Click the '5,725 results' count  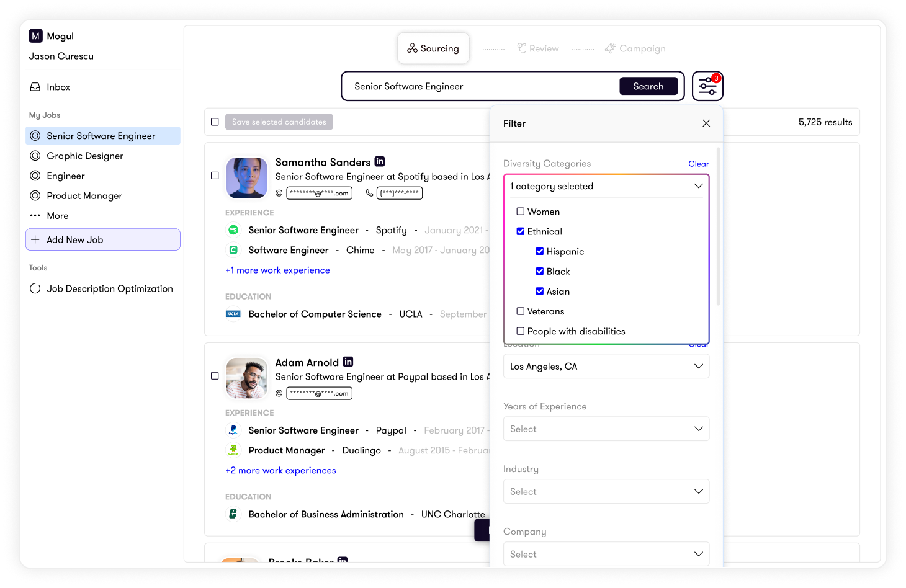point(825,122)
